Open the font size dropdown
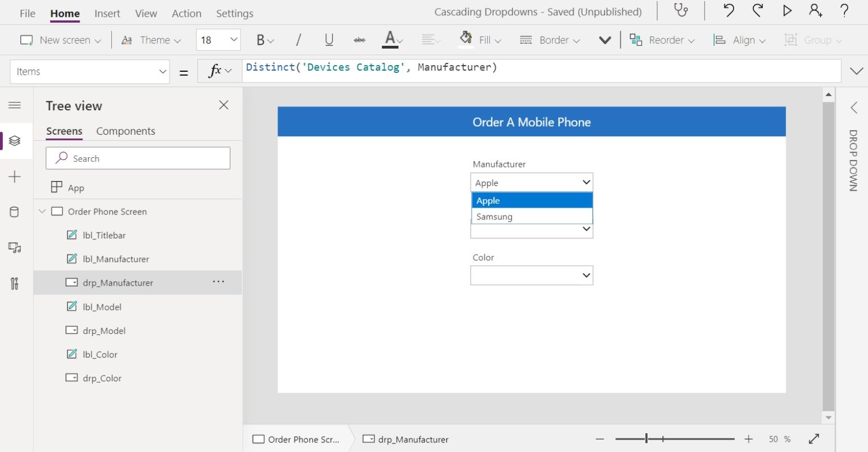This screenshot has width=868, height=452. [218, 40]
